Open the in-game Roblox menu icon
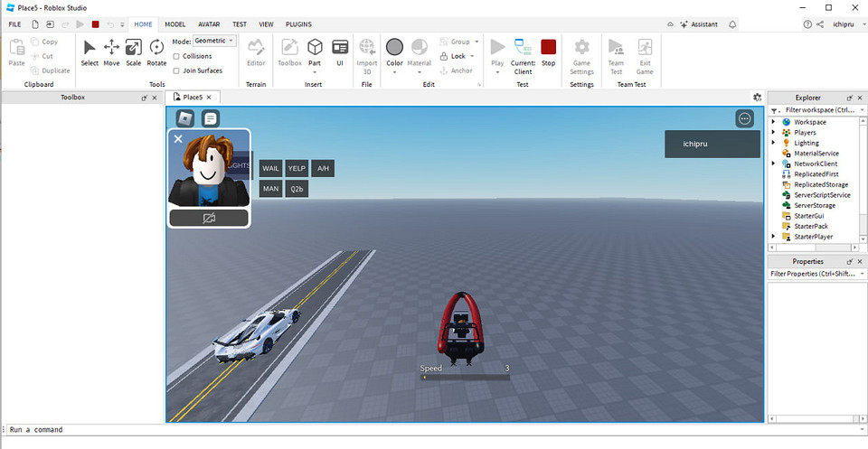Screen dimensions: 868x449 pyautogui.click(x=184, y=118)
